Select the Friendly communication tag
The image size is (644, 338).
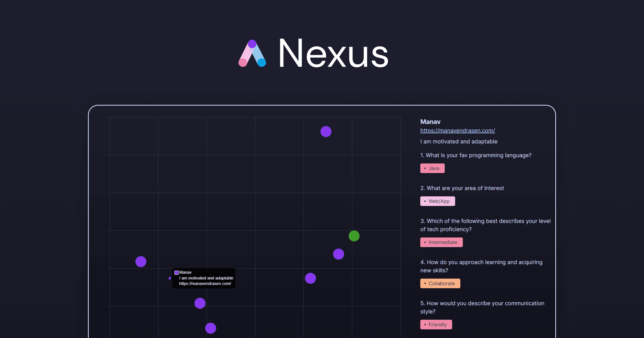[436, 324]
